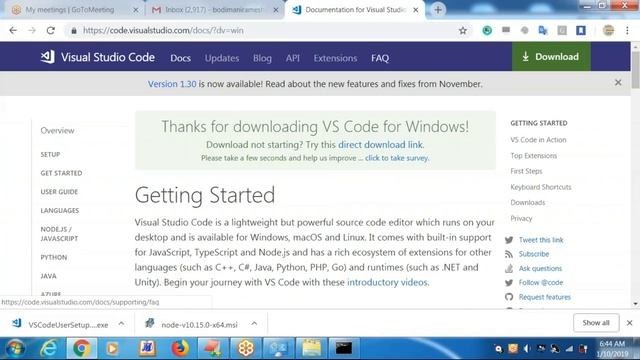Open Firefox from taskbar

pos(180,349)
